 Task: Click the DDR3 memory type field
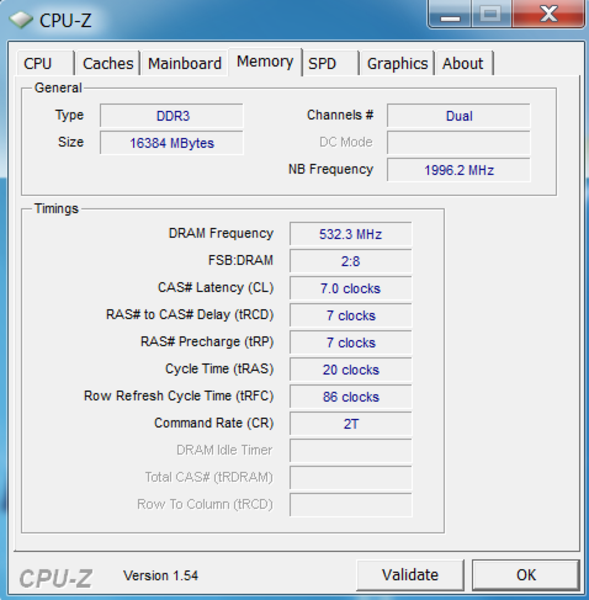(171, 116)
